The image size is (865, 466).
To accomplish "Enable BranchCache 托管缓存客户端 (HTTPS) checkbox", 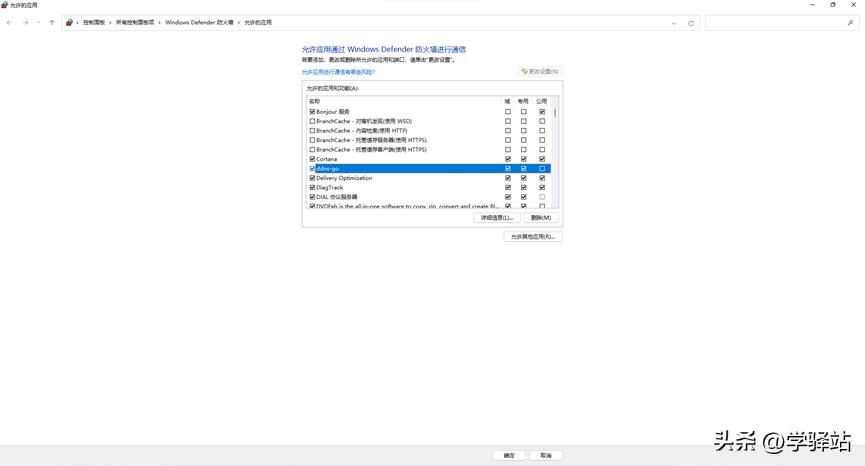I will (312, 149).
